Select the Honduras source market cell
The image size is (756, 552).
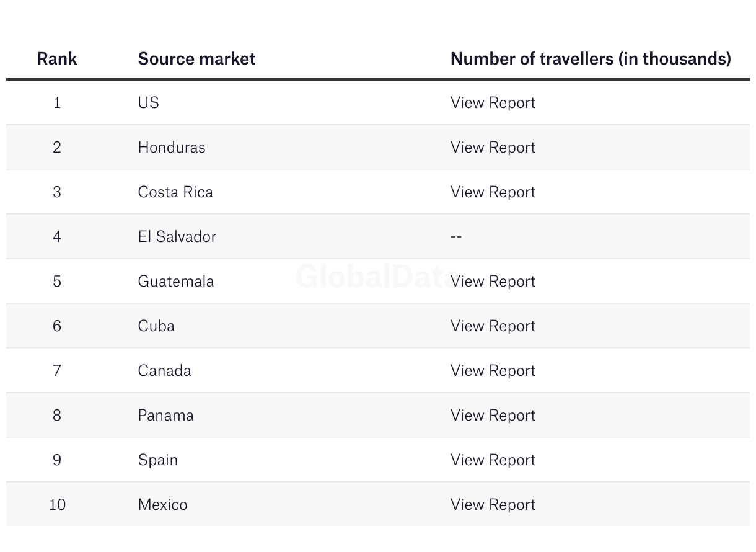point(172,147)
